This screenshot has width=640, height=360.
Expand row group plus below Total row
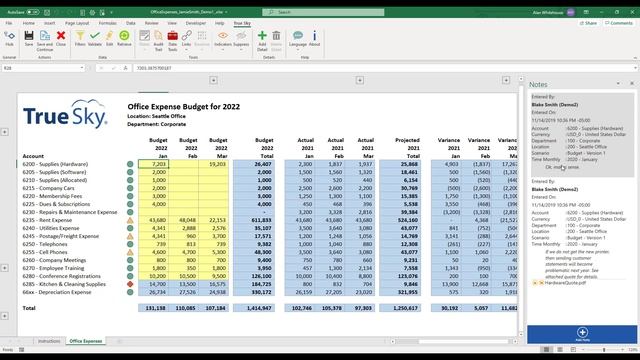(4, 316)
